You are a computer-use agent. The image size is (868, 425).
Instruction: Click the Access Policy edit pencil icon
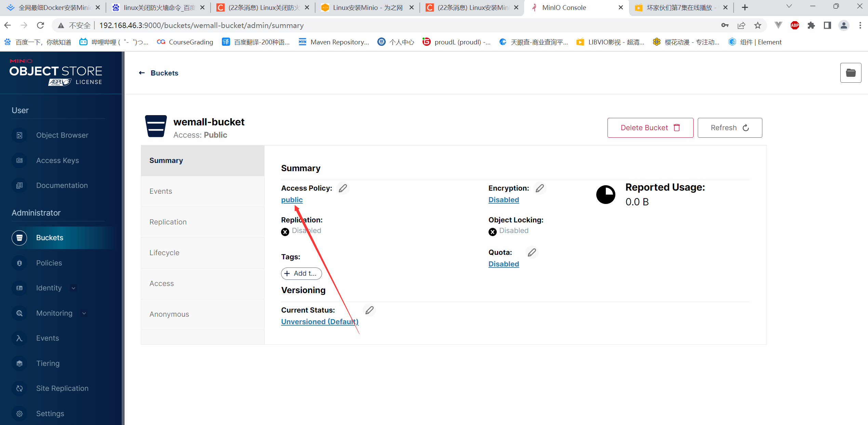tap(343, 188)
